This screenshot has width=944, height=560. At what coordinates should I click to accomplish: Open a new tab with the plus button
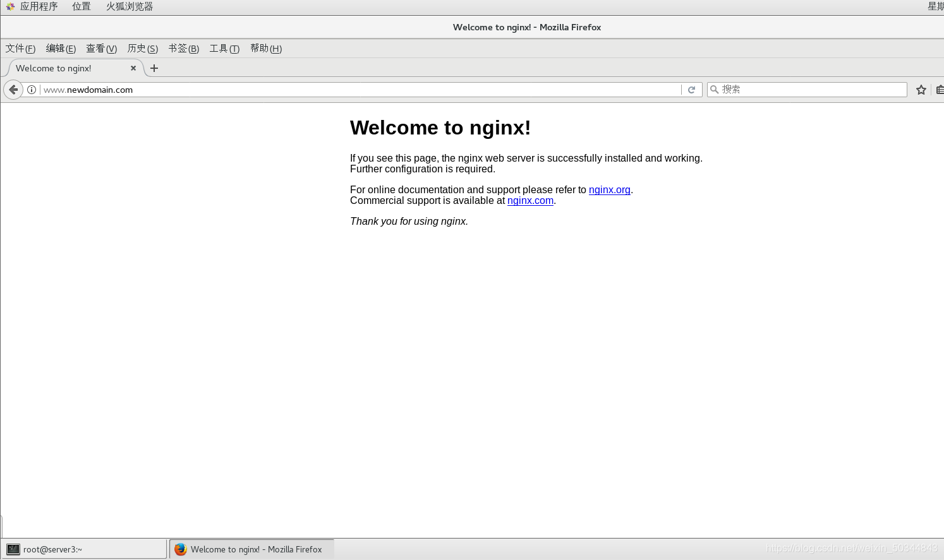154,68
